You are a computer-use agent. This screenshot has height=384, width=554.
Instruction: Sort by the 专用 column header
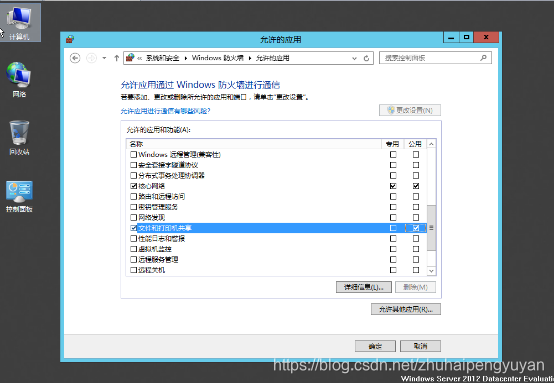point(393,144)
